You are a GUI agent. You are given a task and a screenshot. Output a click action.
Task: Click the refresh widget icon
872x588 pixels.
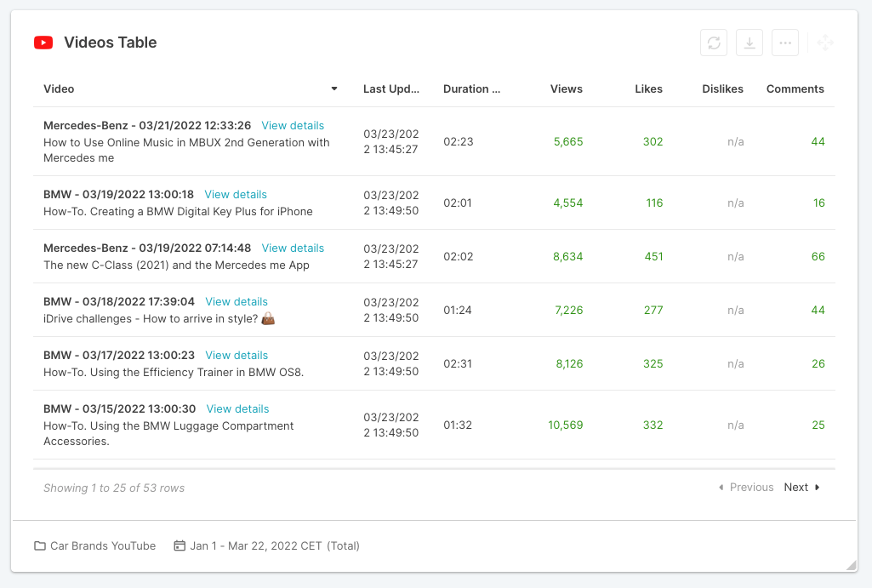click(714, 43)
